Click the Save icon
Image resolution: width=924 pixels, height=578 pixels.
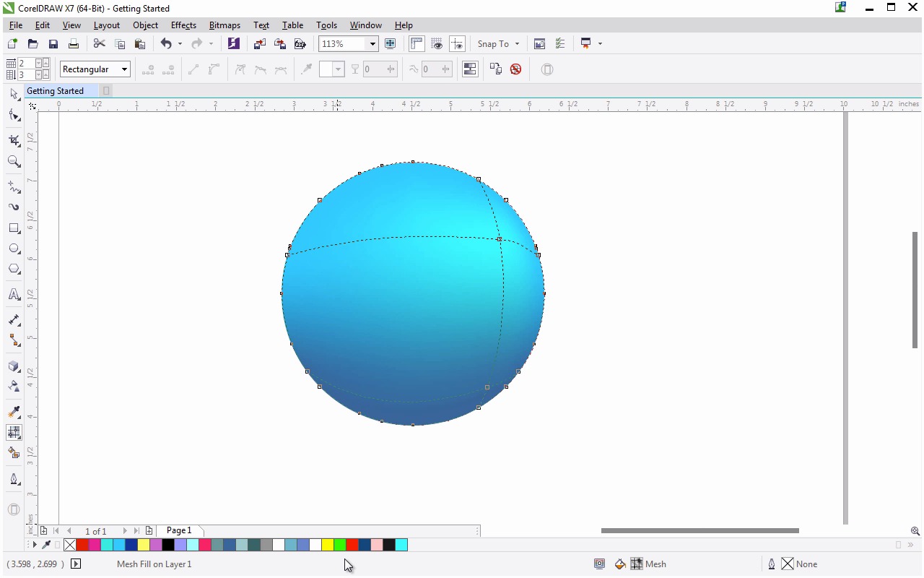click(x=53, y=44)
